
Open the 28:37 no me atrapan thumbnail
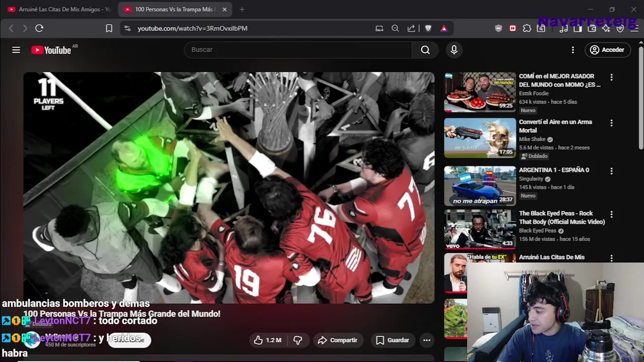pyautogui.click(x=480, y=186)
